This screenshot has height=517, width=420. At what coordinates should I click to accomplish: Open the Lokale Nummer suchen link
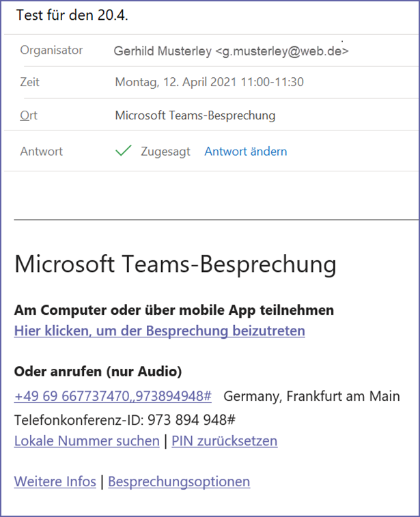click(87, 441)
